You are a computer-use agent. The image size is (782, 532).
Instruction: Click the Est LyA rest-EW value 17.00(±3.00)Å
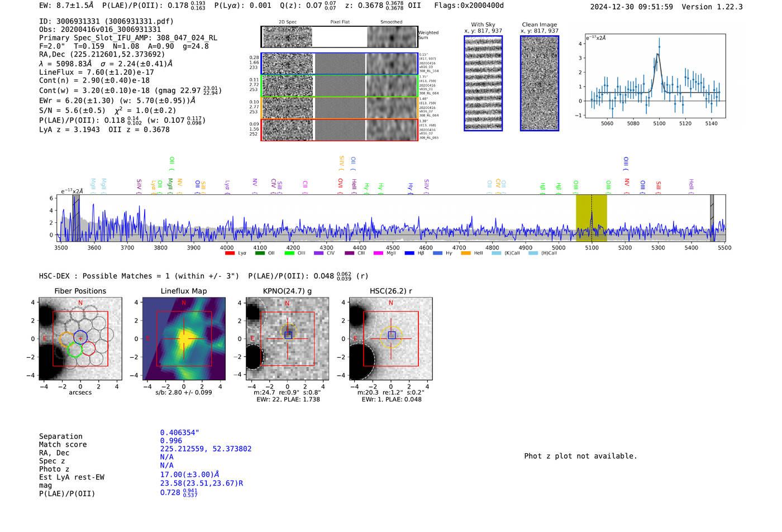click(x=190, y=475)
